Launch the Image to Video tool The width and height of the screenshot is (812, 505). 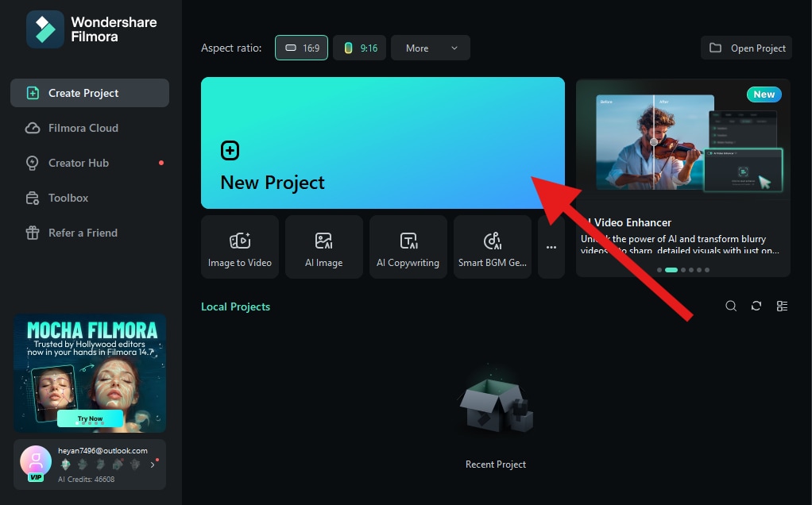coord(240,247)
